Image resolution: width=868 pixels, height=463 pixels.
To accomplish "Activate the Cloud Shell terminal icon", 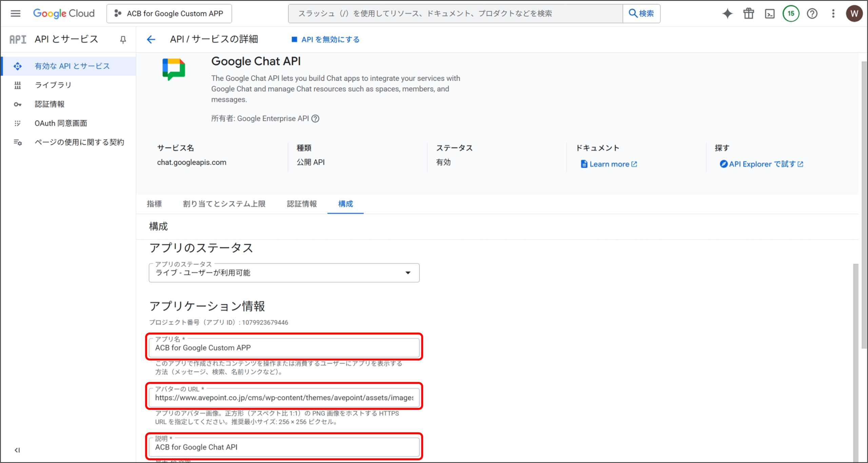I will (770, 14).
